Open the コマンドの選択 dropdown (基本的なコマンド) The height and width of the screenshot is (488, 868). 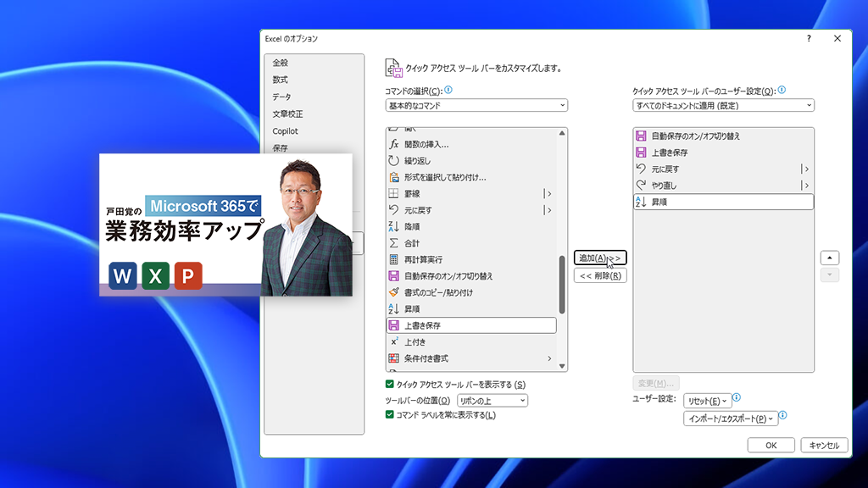476,105
